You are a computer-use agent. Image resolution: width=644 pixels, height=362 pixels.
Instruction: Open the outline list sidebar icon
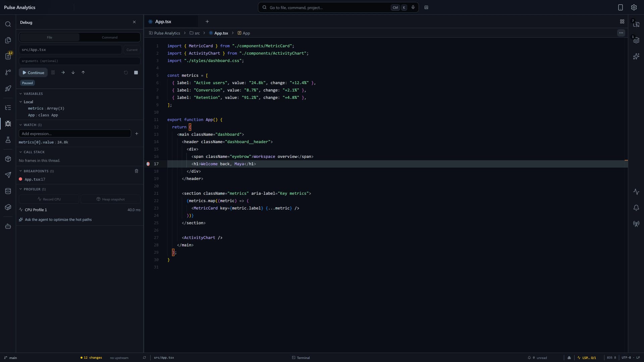tap(8, 108)
